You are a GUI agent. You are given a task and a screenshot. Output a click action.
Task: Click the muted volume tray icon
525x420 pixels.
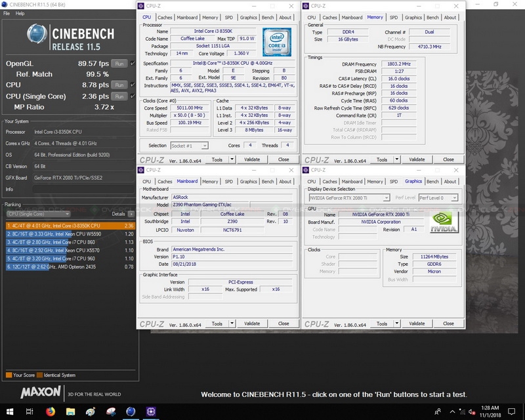[472, 411]
